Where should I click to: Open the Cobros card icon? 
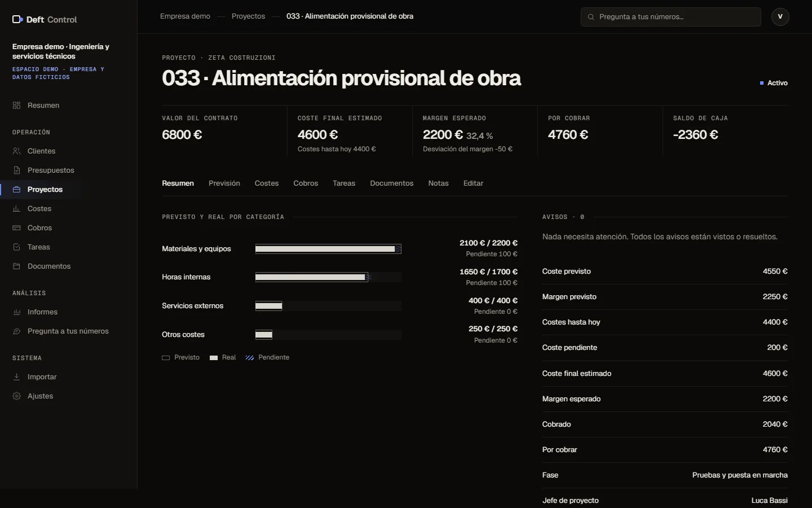click(x=16, y=228)
